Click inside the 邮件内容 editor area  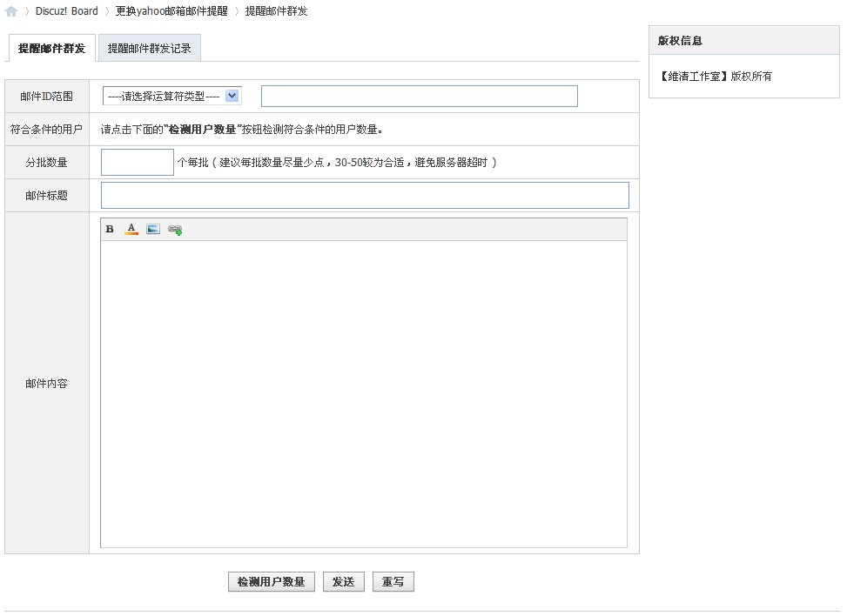pyautogui.click(x=364, y=393)
